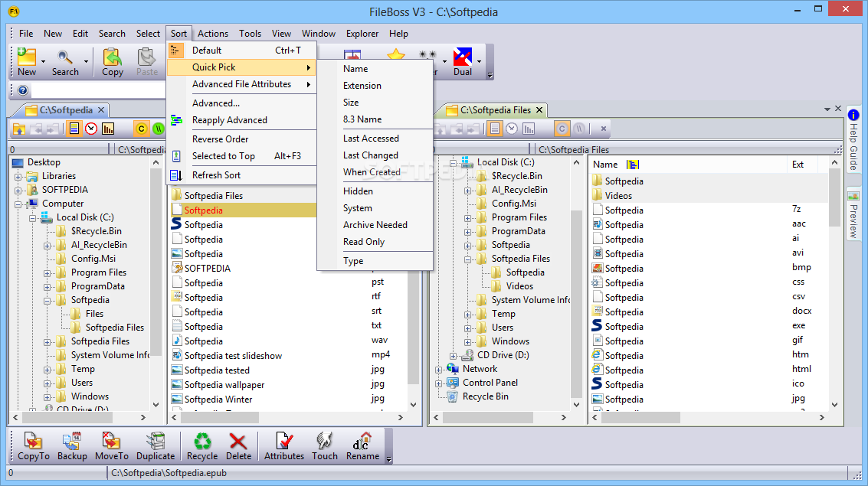Image resolution: width=868 pixels, height=486 pixels.
Task: Click the go-up folder icon in left pane
Action: pyautogui.click(x=19, y=129)
